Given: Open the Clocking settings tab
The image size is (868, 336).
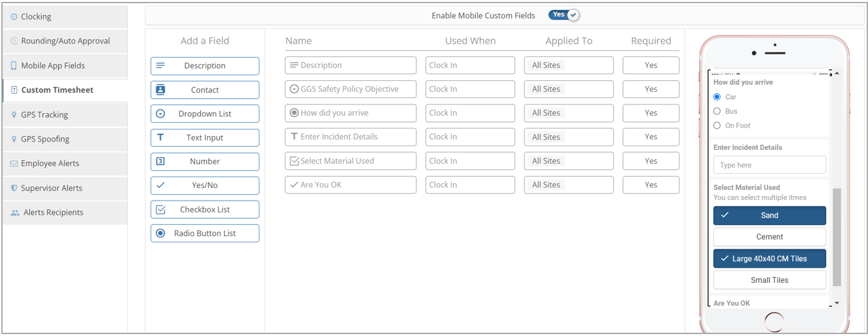Looking at the screenshot, I should (x=65, y=16).
